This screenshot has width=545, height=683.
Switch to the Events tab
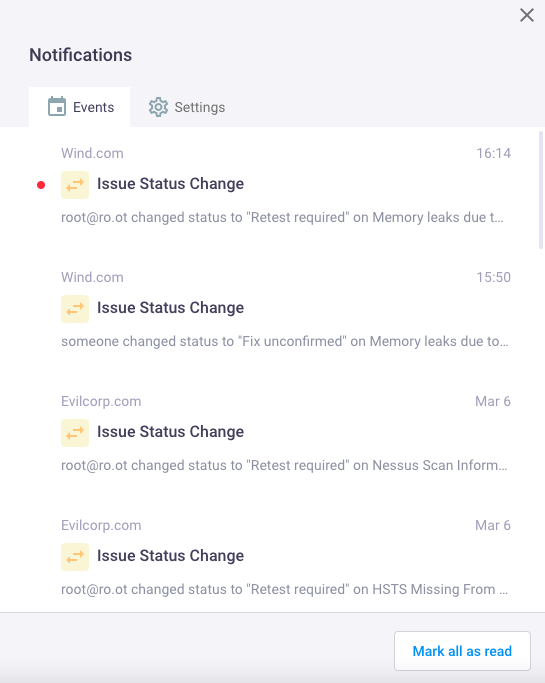pos(80,107)
